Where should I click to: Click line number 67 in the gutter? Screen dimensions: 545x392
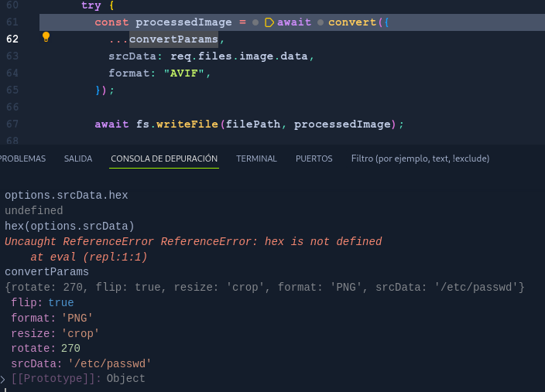pos(12,124)
